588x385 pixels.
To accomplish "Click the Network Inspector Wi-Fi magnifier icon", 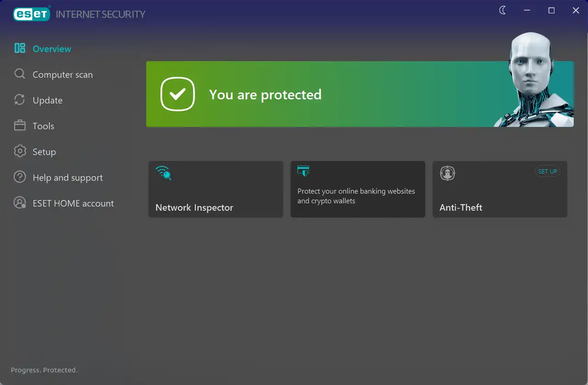I will tap(163, 173).
